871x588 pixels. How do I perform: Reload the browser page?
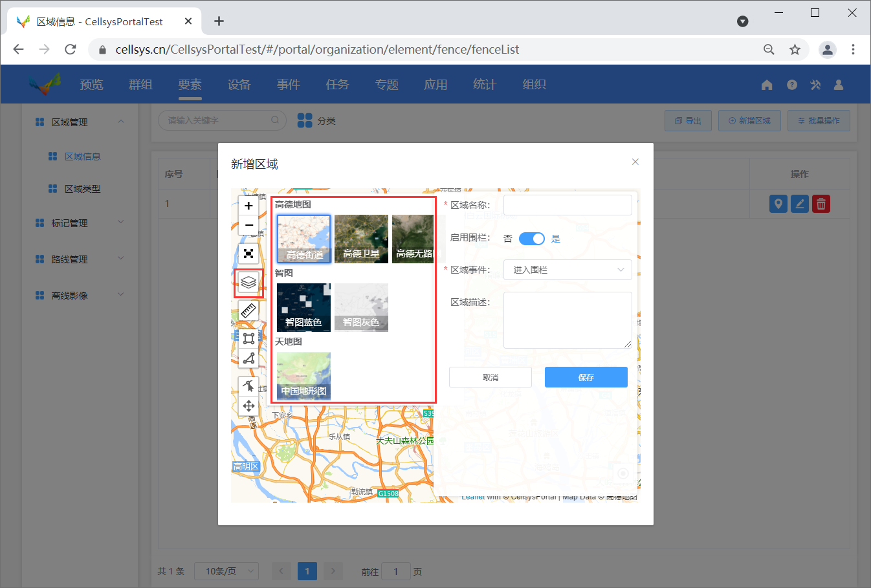pyautogui.click(x=71, y=49)
